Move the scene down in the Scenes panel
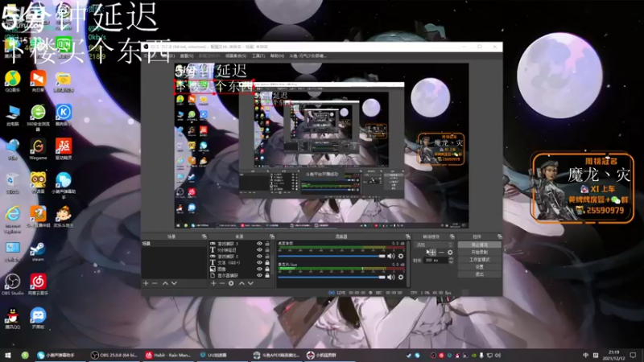The height and width of the screenshot is (362, 644). (x=174, y=283)
